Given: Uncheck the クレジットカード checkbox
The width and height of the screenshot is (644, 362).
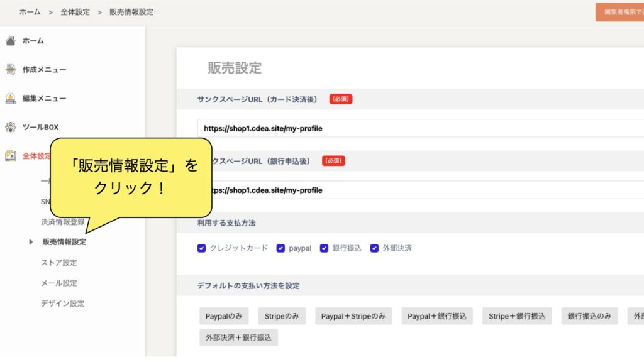Looking at the screenshot, I should [201, 248].
